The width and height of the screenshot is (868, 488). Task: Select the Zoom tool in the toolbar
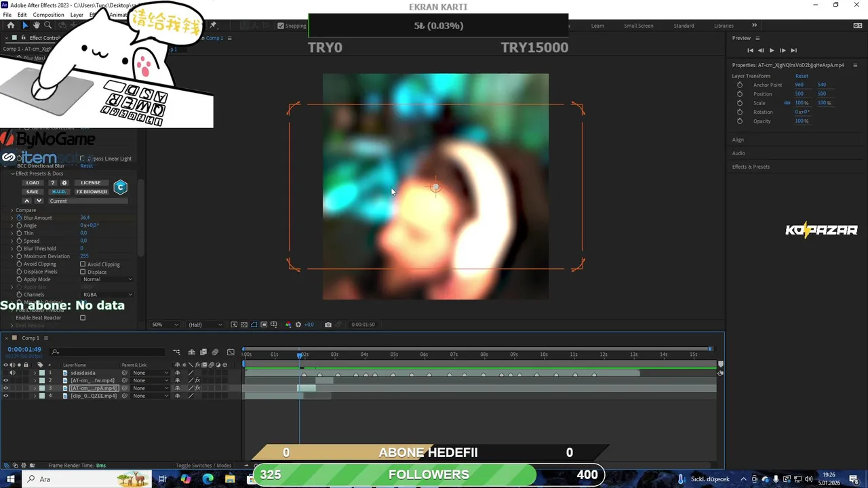click(x=47, y=25)
